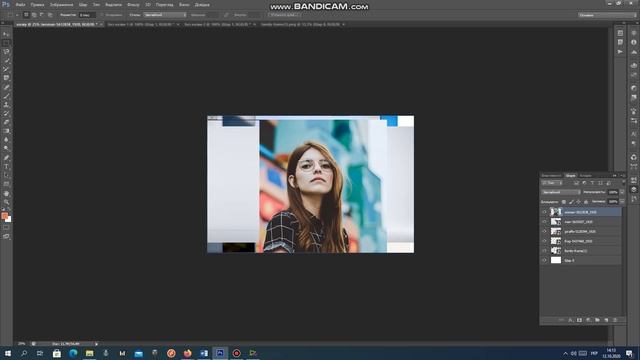Delete layer with trash icon
640x360 pixels.
pyautogui.click(x=615, y=320)
